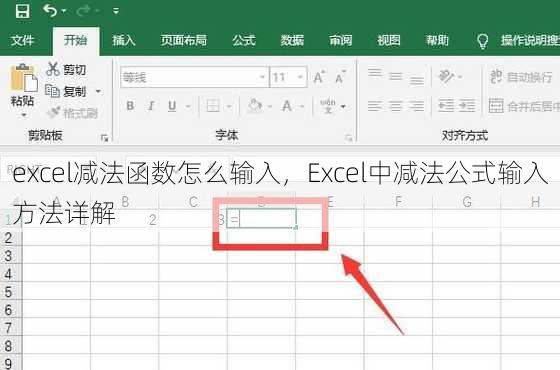Click the Redo arrow icon
The width and height of the screenshot is (560, 370).
[x=83, y=11]
